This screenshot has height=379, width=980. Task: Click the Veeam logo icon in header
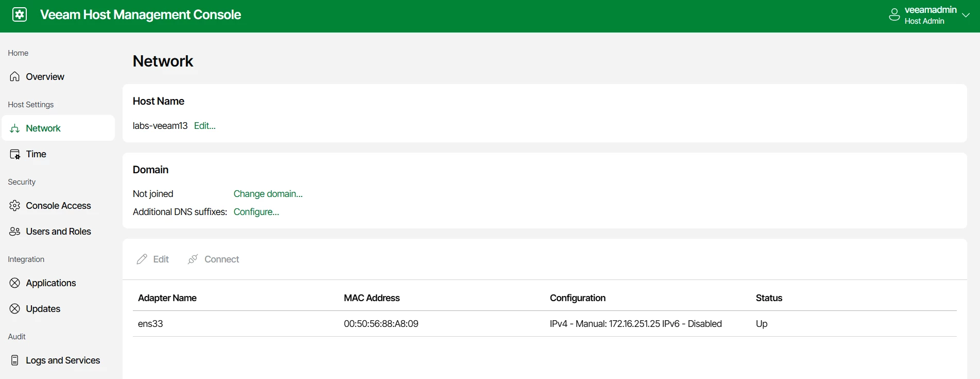(x=20, y=14)
